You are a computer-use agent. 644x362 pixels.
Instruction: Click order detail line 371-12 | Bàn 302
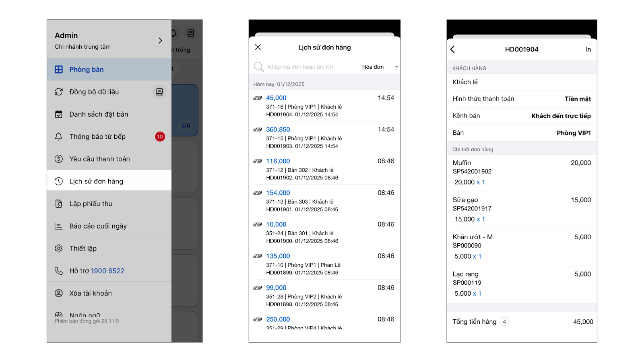[299, 170]
